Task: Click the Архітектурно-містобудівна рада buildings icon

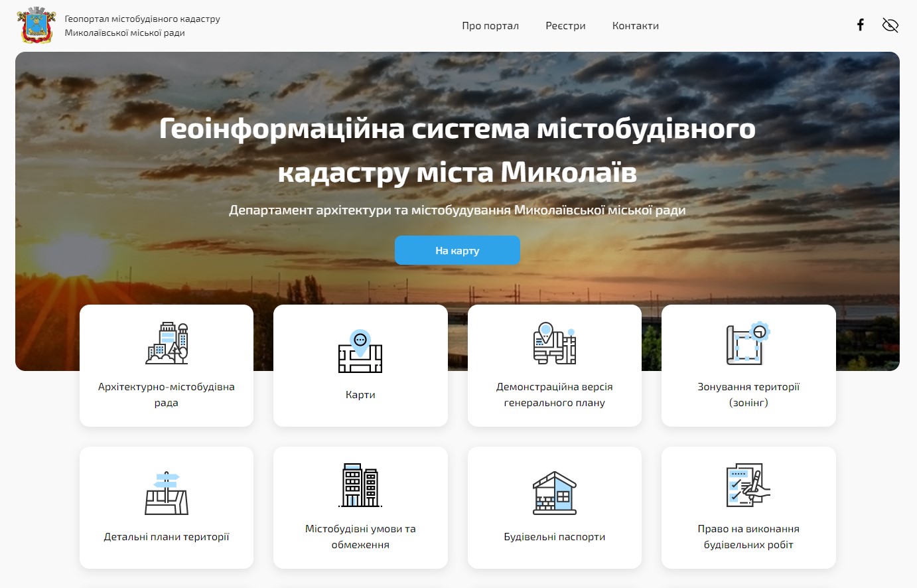Action: [167, 343]
